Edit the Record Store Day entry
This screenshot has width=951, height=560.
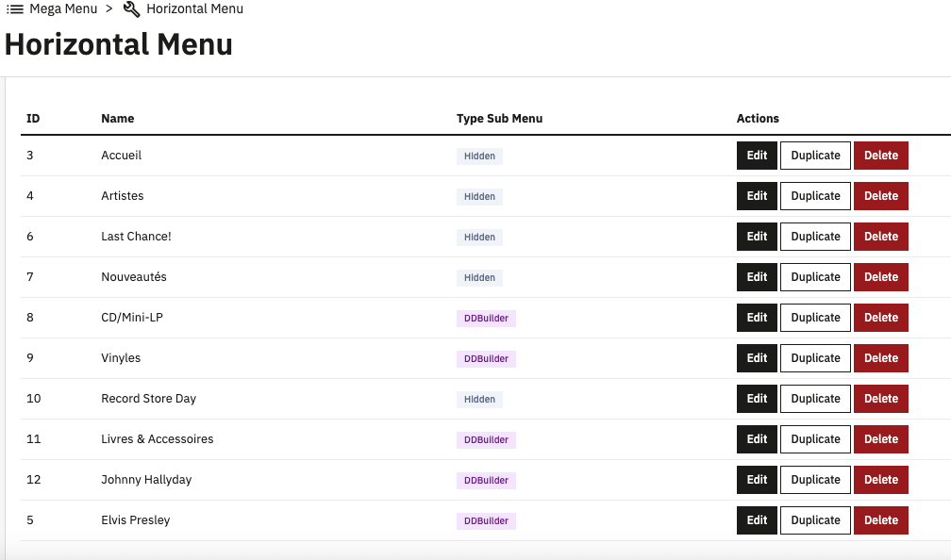[x=757, y=399]
